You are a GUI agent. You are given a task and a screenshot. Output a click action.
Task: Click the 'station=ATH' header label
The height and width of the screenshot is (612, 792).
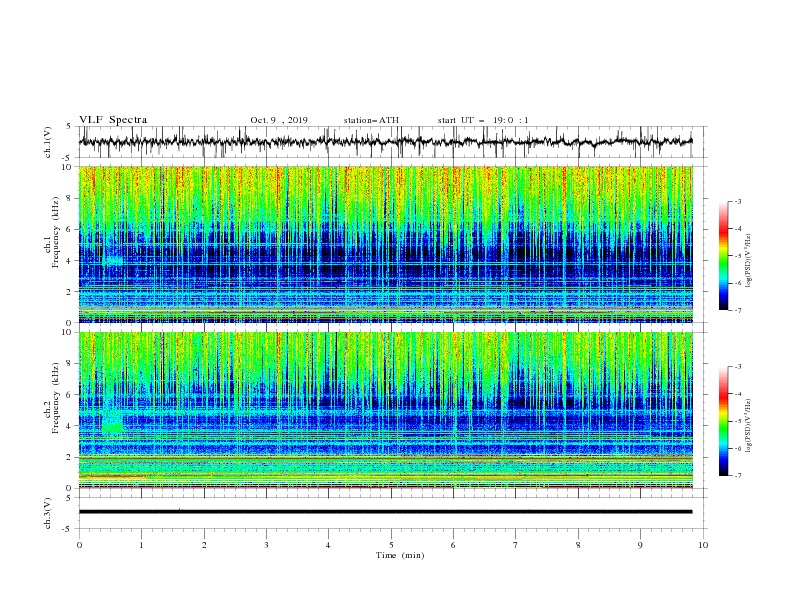pos(371,120)
